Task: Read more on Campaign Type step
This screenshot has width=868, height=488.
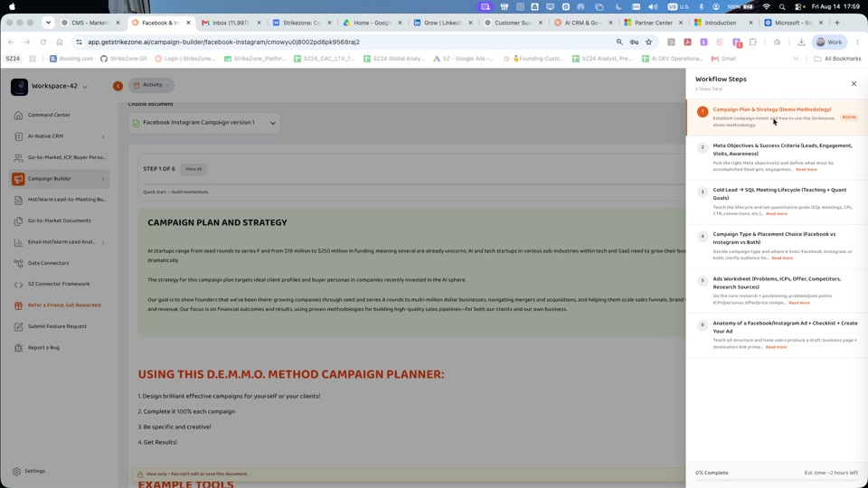Action: (x=781, y=258)
